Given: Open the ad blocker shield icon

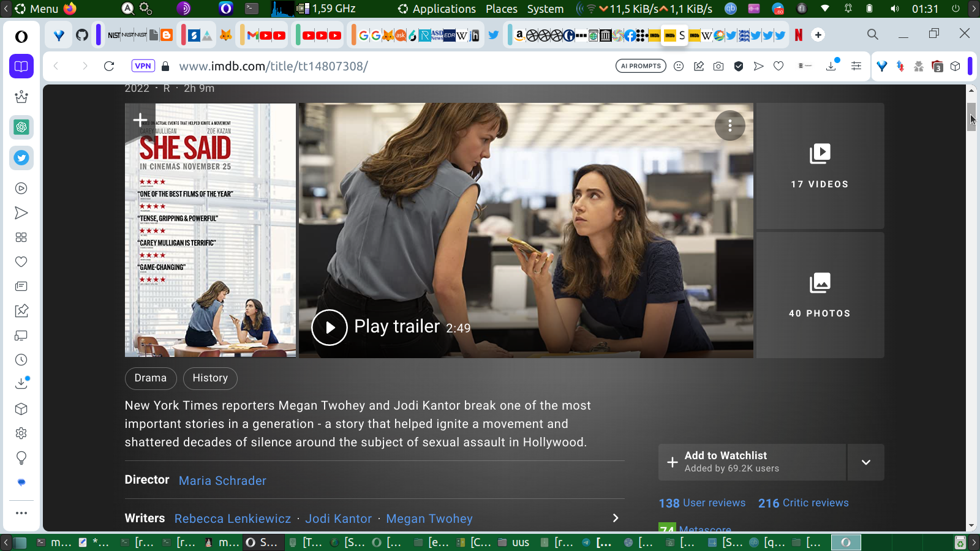Looking at the screenshot, I should (739, 66).
